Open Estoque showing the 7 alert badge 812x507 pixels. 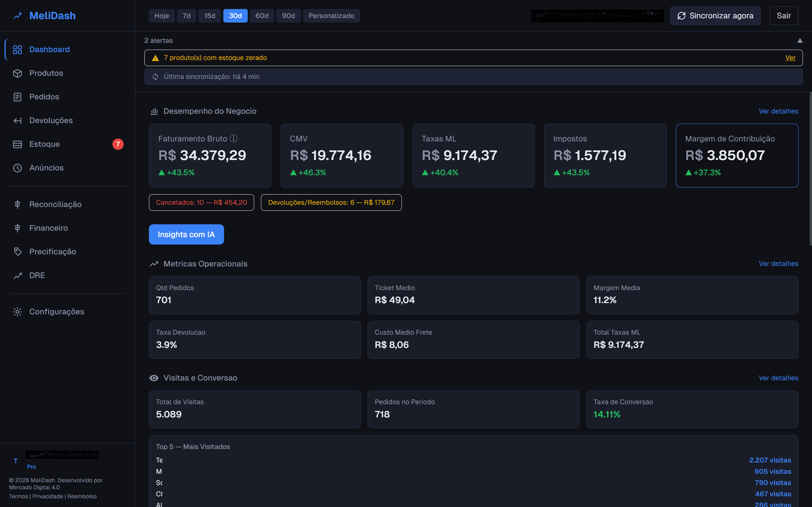click(x=45, y=144)
